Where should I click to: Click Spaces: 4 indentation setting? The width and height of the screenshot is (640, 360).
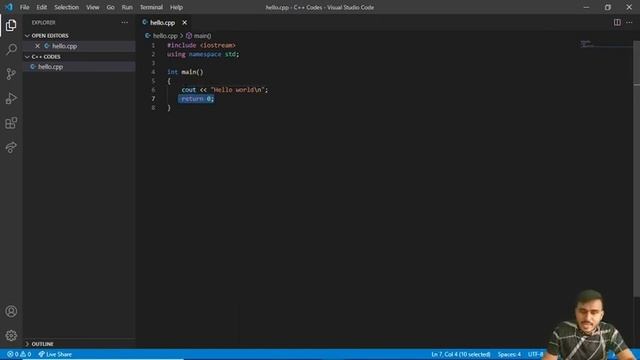[509, 354]
